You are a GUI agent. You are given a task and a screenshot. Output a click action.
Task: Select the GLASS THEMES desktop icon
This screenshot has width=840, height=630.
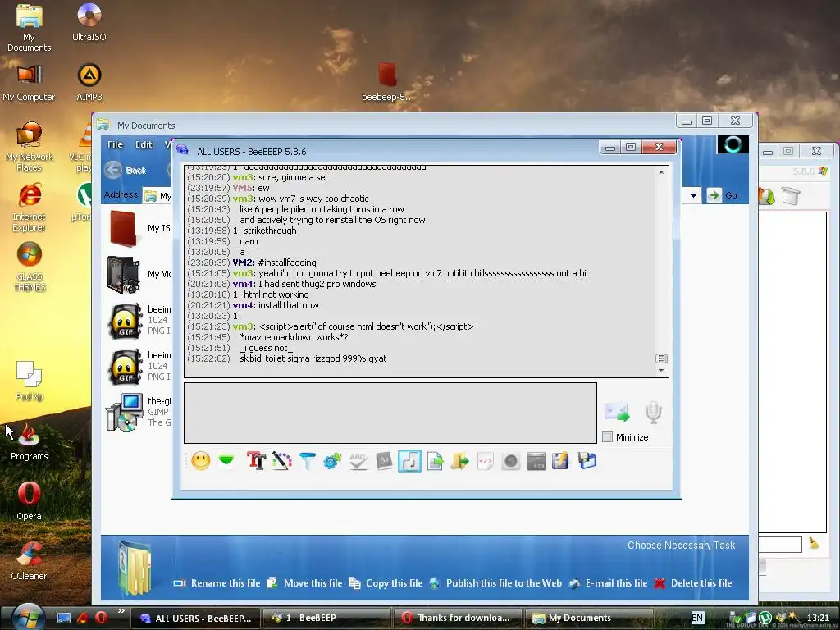29,267
